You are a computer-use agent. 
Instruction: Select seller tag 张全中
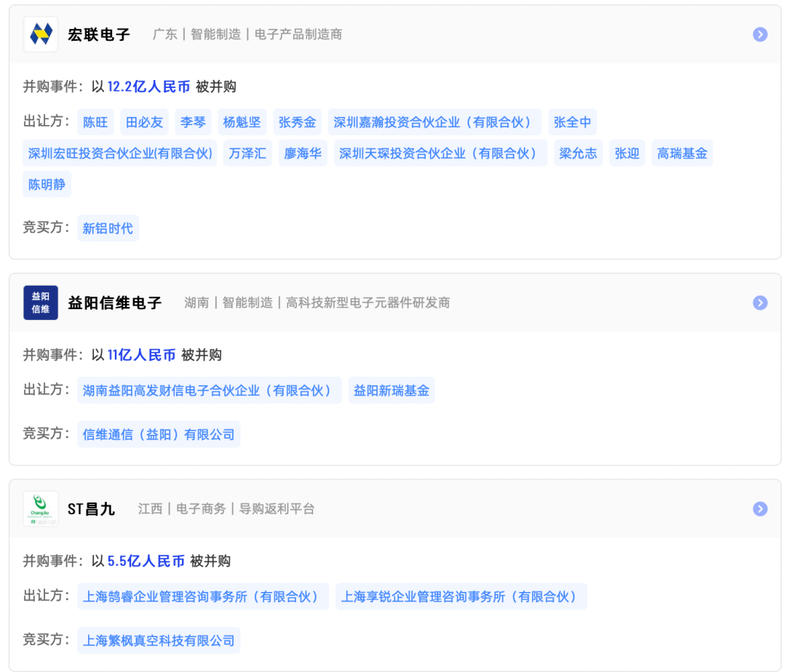[x=572, y=122]
